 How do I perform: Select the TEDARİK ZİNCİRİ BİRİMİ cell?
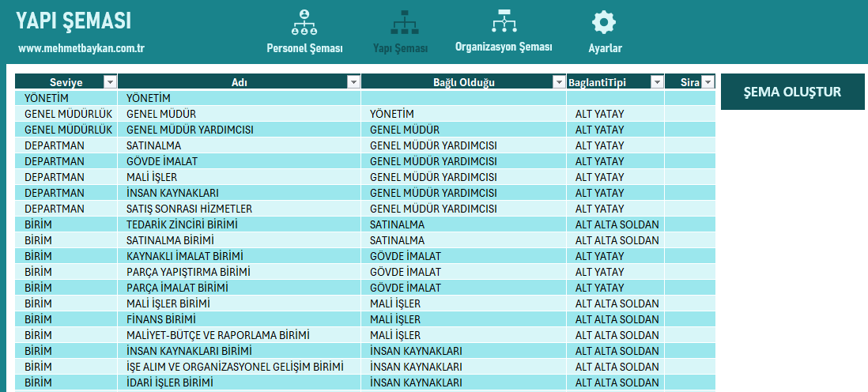tap(240, 224)
